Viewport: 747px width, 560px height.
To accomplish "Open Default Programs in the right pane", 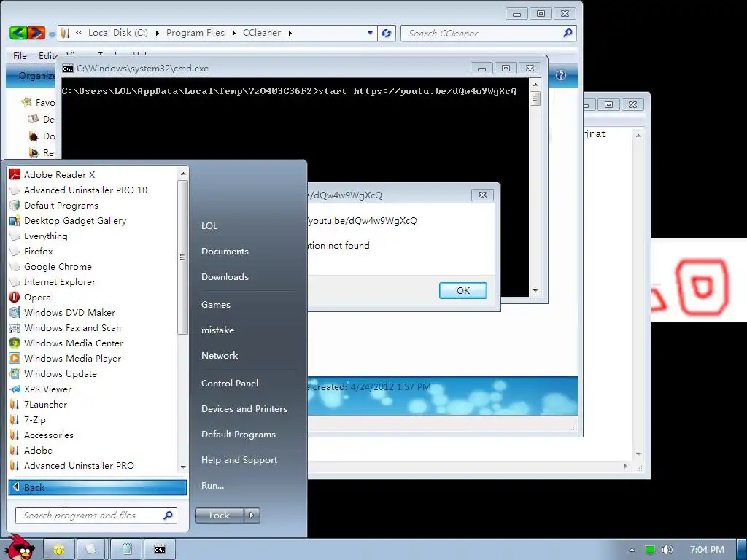I will [239, 435].
